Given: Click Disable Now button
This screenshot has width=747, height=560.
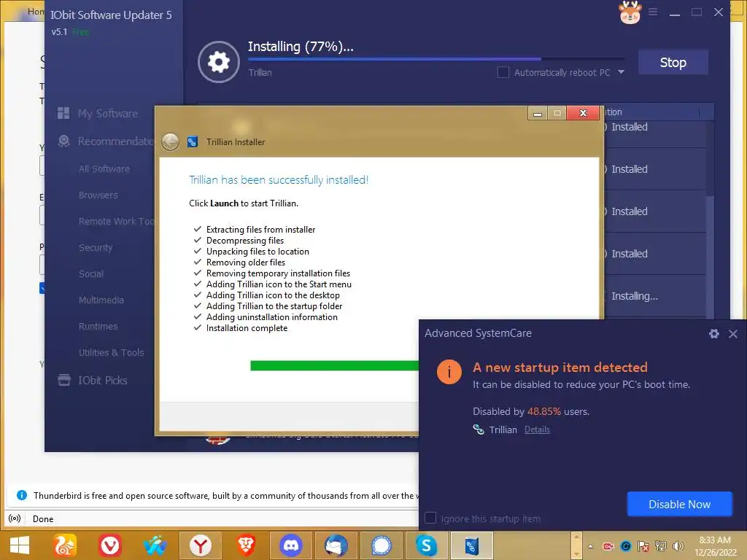Looking at the screenshot, I should point(679,505).
